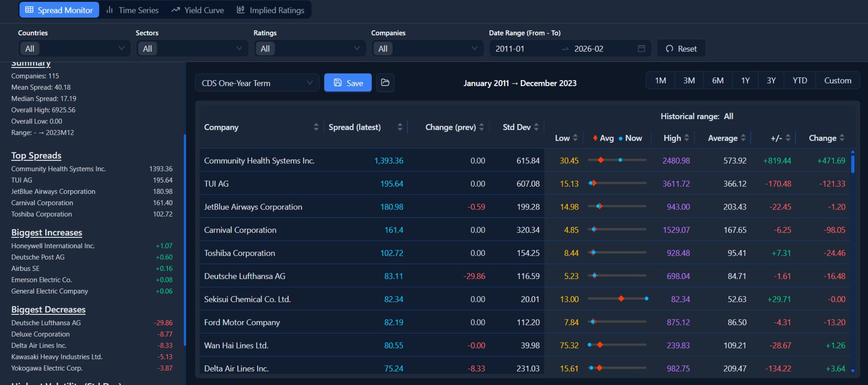Viewport: 868px width, 385px height.
Task: Edit the 2011-01 start date field
Action: point(524,48)
